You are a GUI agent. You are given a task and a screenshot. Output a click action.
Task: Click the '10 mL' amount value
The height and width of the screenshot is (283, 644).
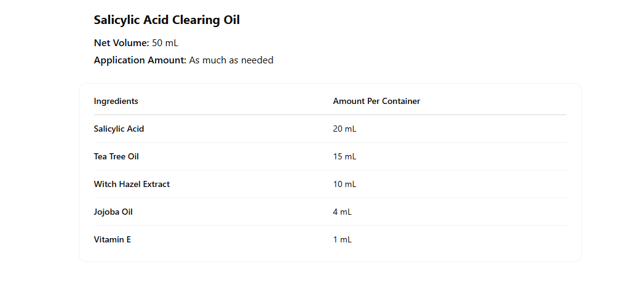coord(344,185)
